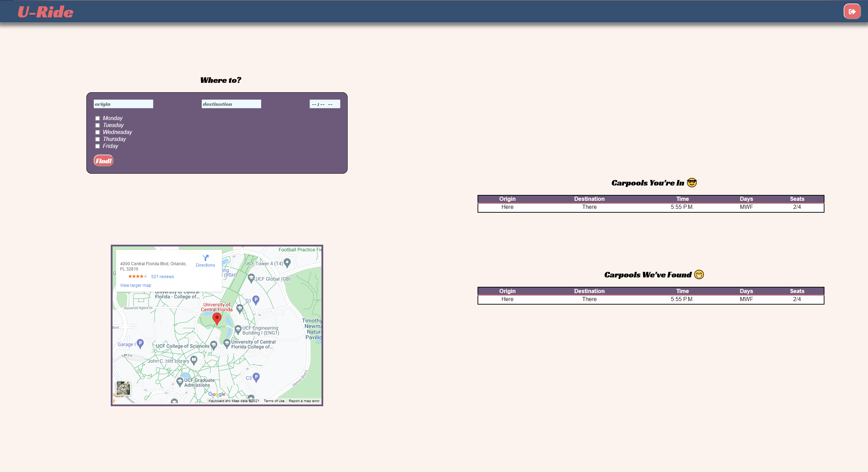Click the UCF Tower 4 map marker
The image size is (868, 472).
(287, 263)
